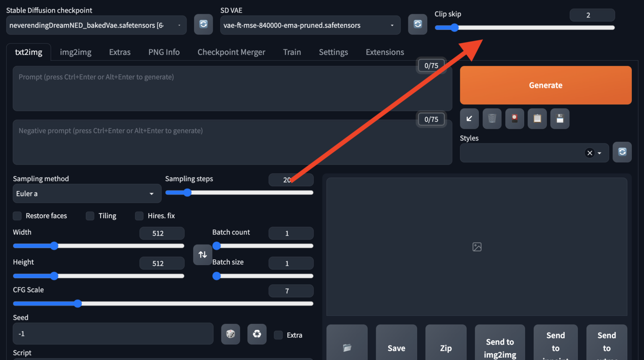Randomize seed with the dice icon
This screenshot has height=360, width=644.
point(231,334)
